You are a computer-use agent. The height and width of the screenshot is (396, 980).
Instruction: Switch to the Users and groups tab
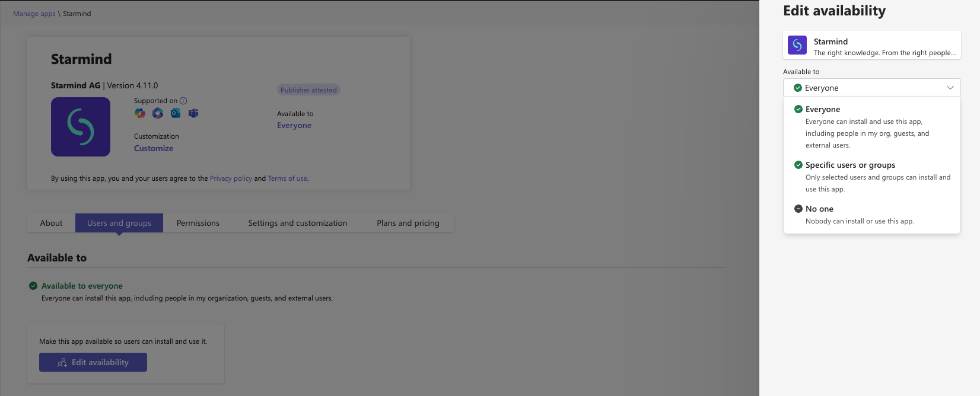119,223
